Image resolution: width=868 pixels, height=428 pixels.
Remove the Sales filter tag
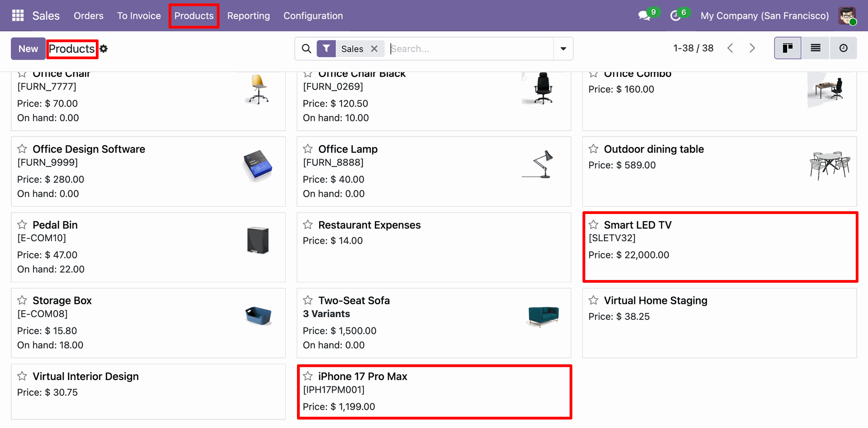374,49
